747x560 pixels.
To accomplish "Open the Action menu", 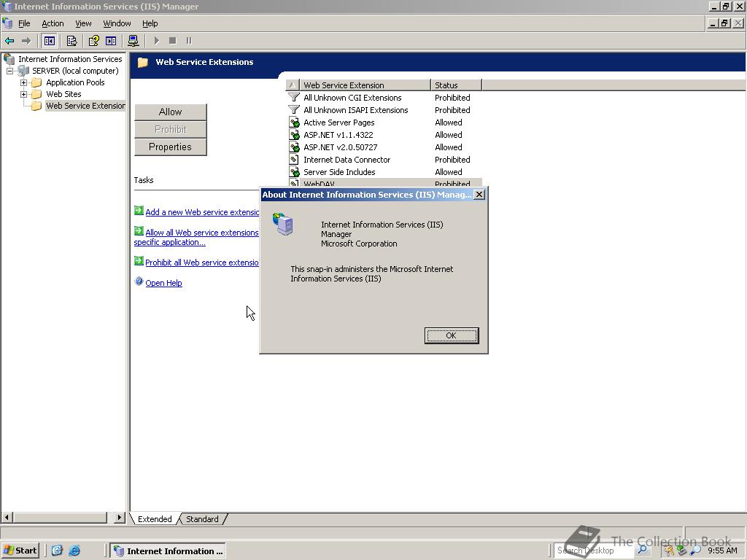I will tap(53, 23).
